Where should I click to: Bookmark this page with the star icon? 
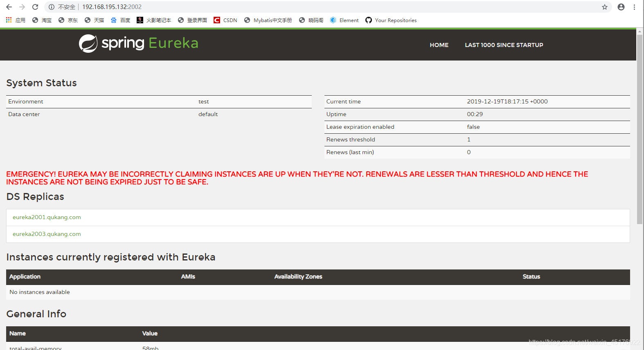(x=605, y=7)
